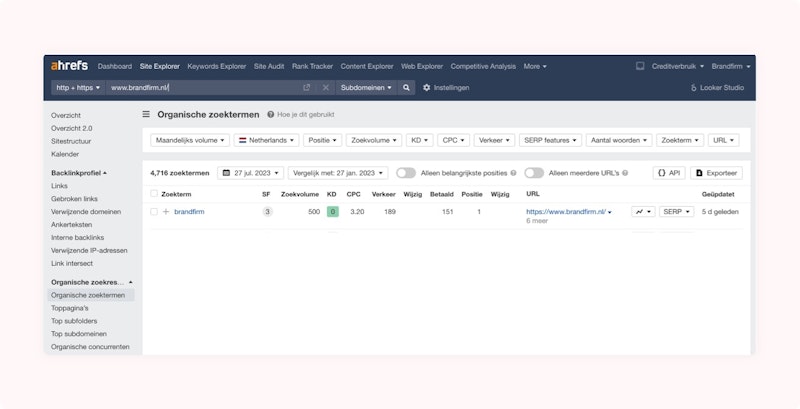Image resolution: width=800 pixels, height=409 pixels.
Task: Open the URL in a new tab icon
Action: 307,88
